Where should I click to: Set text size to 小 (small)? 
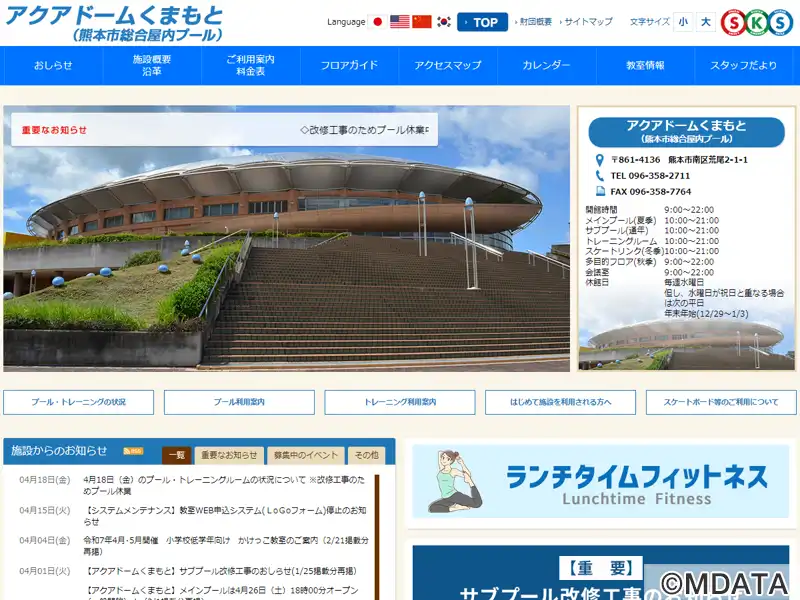tap(683, 22)
